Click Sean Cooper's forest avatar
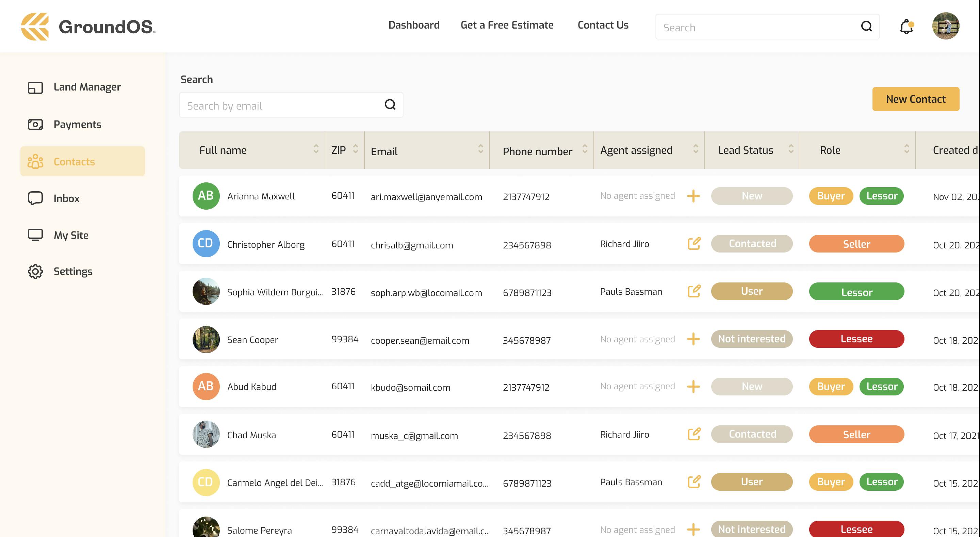The image size is (980, 537). click(x=206, y=339)
